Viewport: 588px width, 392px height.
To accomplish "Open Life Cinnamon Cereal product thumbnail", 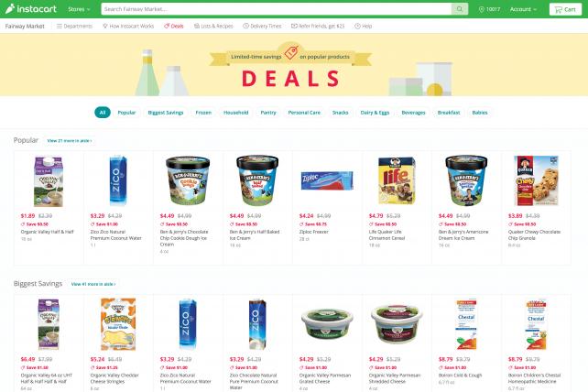I will click(397, 180).
